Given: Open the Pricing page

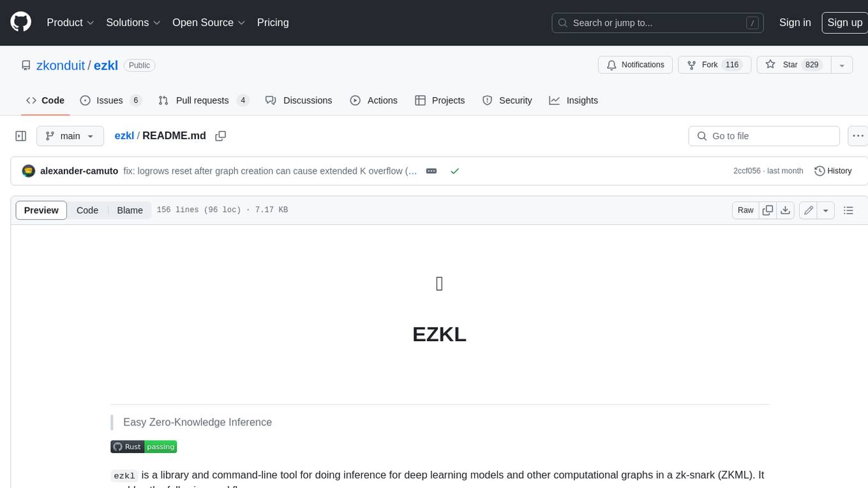Looking at the screenshot, I should point(273,22).
